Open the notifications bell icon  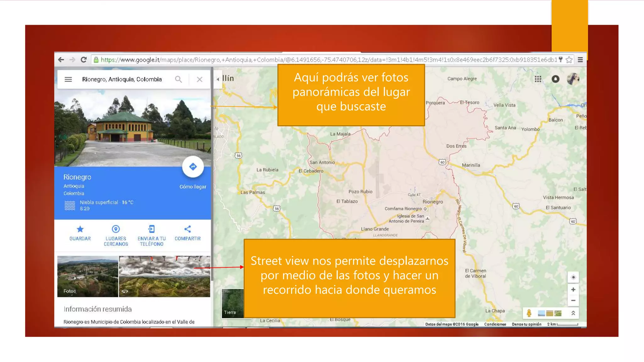pyautogui.click(x=556, y=79)
